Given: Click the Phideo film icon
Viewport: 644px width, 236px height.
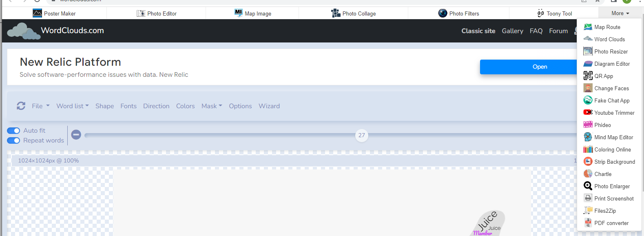Looking at the screenshot, I should pyautogui.click(x=588, y=125).
